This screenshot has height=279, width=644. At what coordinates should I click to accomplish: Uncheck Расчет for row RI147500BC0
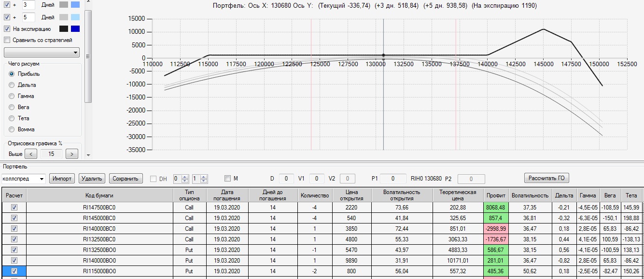point(14,207)
